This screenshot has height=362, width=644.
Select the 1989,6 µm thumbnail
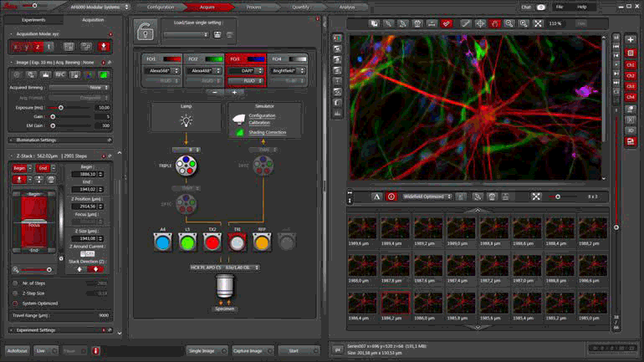point(362,230)
